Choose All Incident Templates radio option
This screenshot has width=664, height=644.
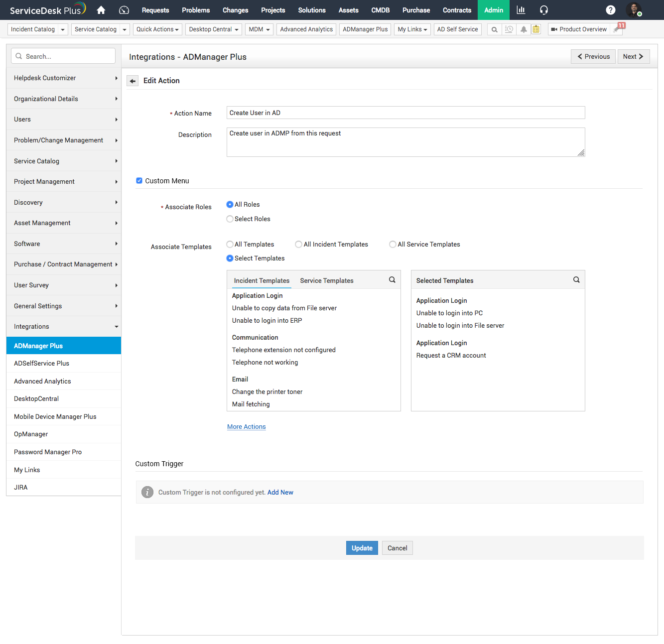[298, 245]
